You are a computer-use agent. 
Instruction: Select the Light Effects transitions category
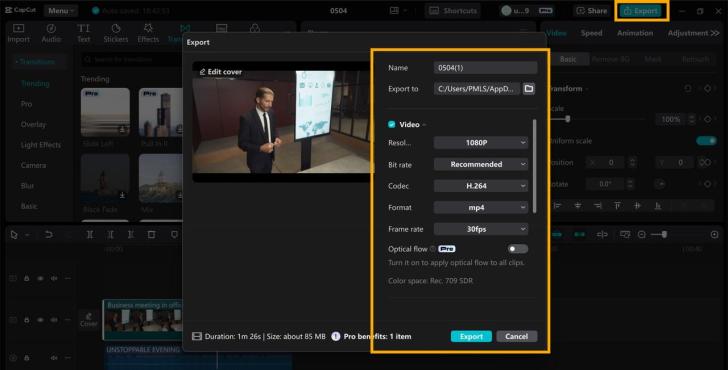(41, 145)
